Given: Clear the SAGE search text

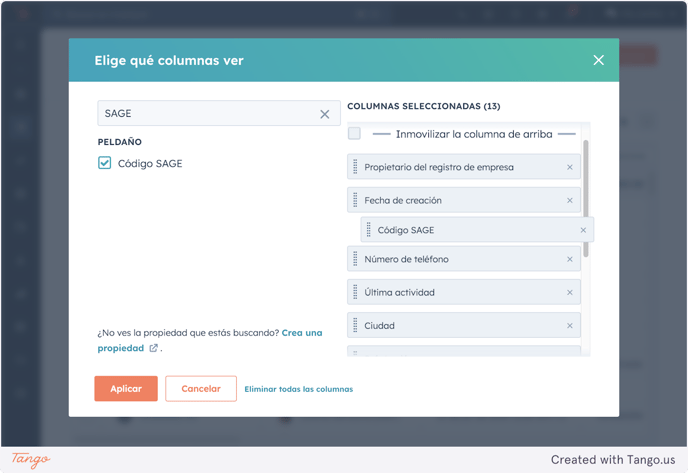Looking at the screenshot, I should pyautogui.click(x=325, y=114).
